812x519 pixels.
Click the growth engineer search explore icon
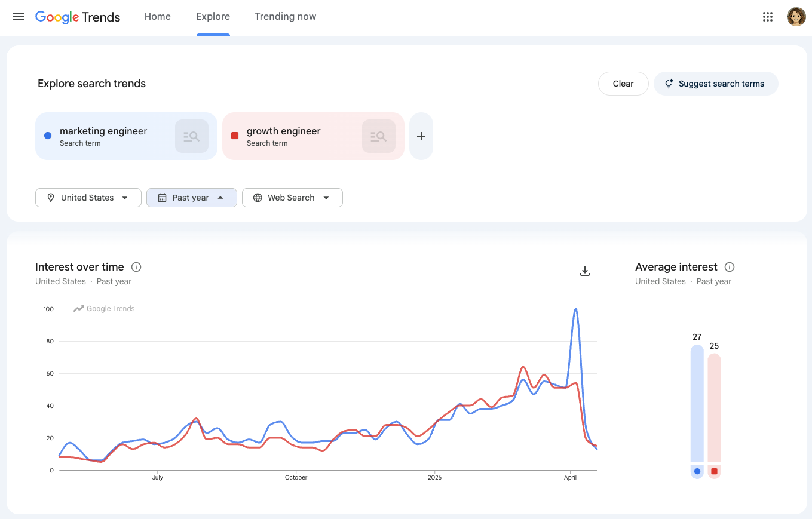(378, 136)
